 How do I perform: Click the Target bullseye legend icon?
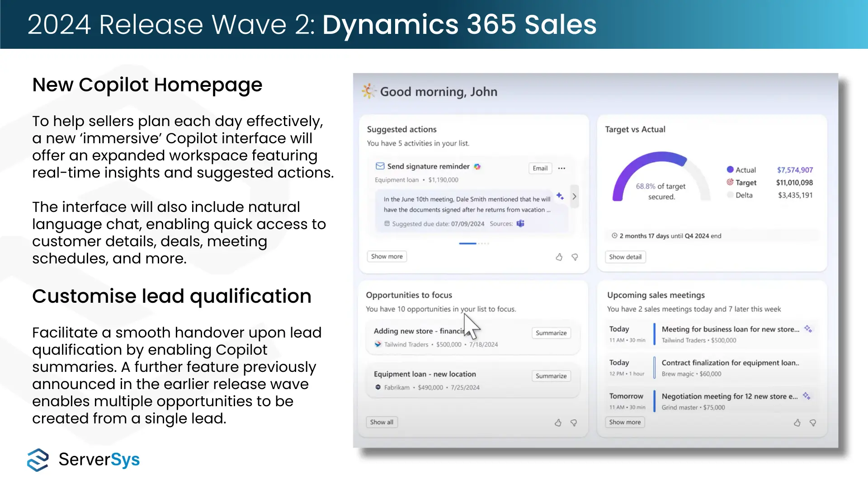pyautogui.click(x=730, y=182)
